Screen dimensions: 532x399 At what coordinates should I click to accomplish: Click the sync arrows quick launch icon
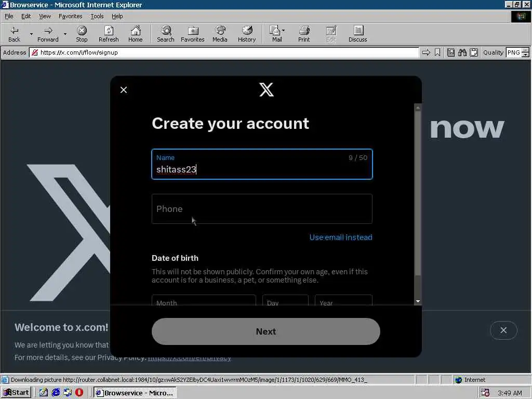(x=68, y=393)
